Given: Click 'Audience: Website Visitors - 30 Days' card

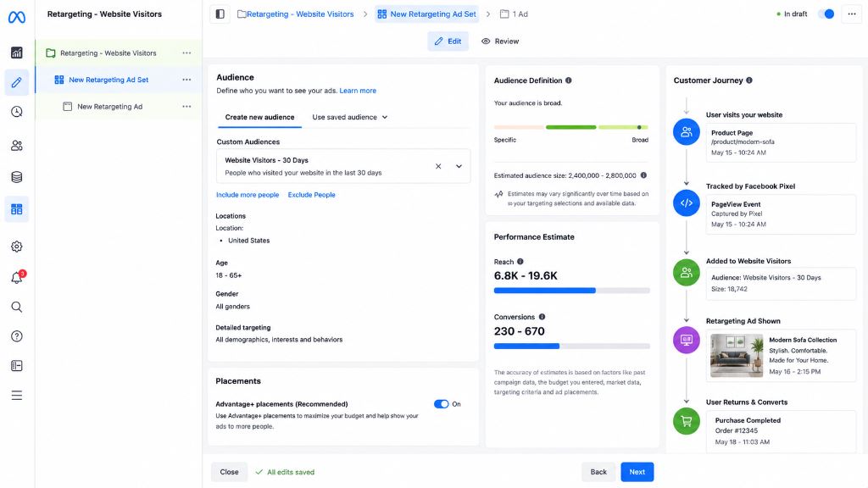Looking at the screenshot, I should tap(781, 284).
